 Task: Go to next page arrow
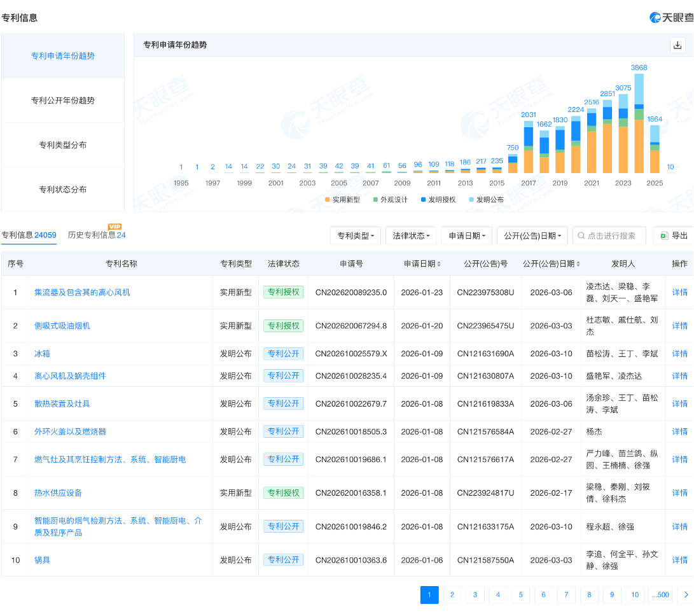(685, 595)
